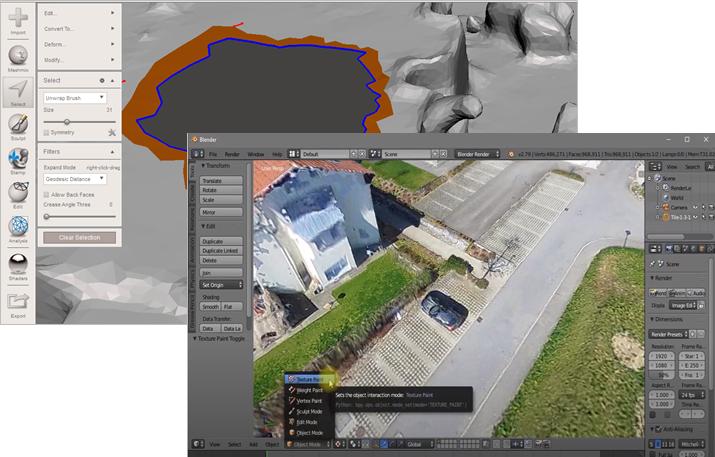Click the Blender editor type icon in the info header

point(197,154)
